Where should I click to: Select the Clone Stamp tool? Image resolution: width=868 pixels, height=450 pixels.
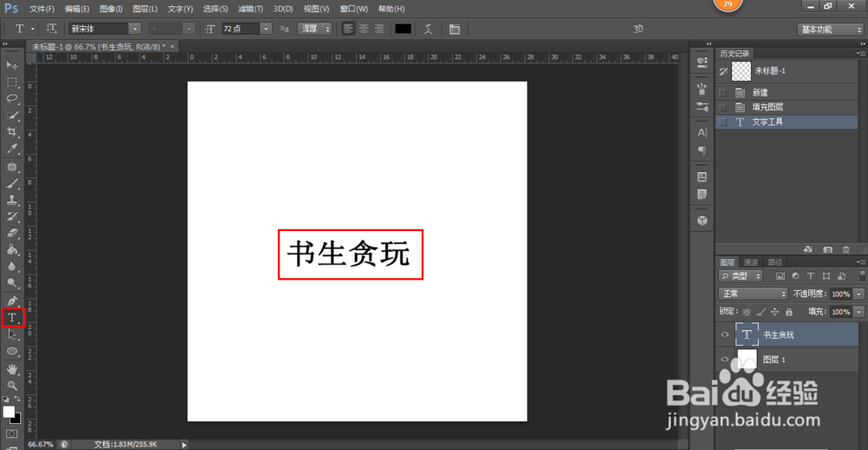tap(12, 200)
